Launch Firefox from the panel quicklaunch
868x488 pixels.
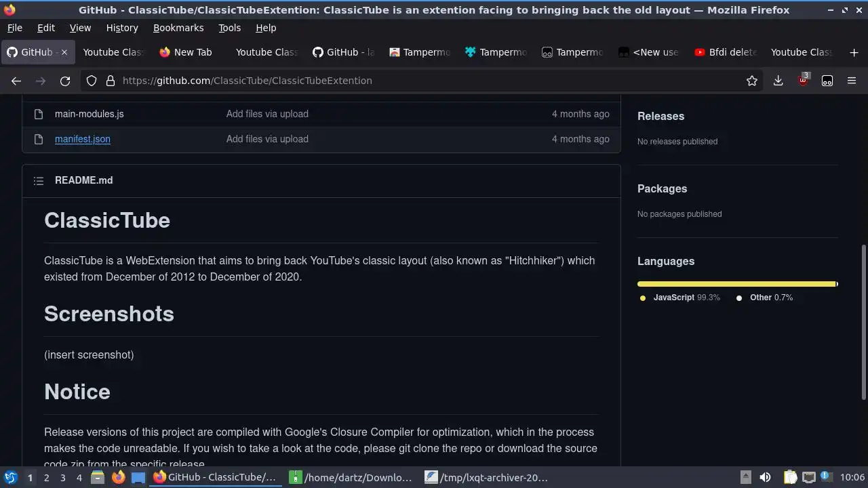(x=118, y=477)
